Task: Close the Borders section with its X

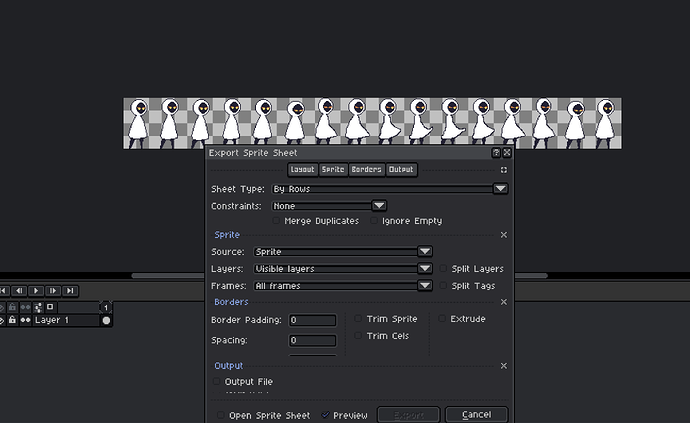Action: (503, 302)
